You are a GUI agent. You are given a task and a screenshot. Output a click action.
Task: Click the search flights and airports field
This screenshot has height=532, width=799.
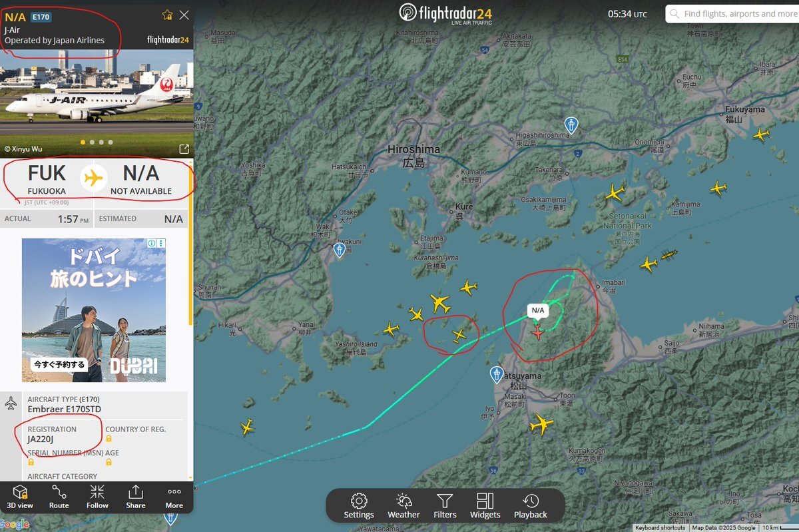(x=732, y=14)
